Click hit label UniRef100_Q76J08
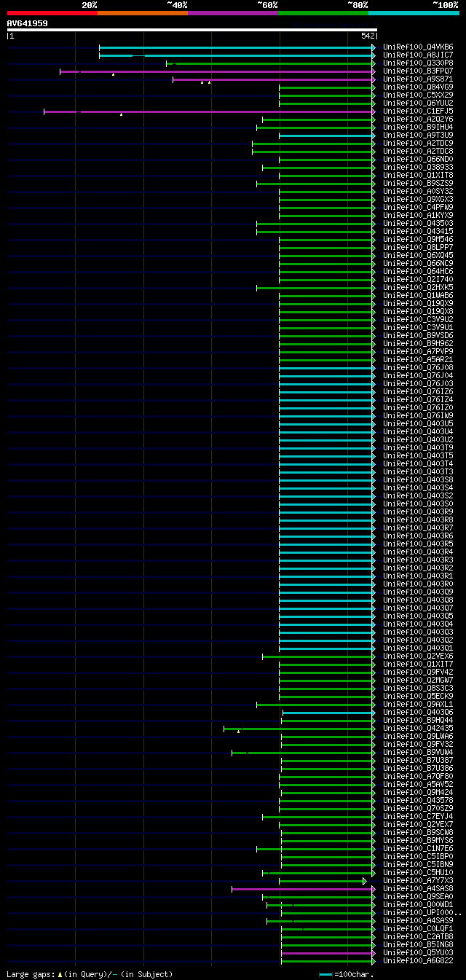The image size is (466, 980). coord(418,368)
